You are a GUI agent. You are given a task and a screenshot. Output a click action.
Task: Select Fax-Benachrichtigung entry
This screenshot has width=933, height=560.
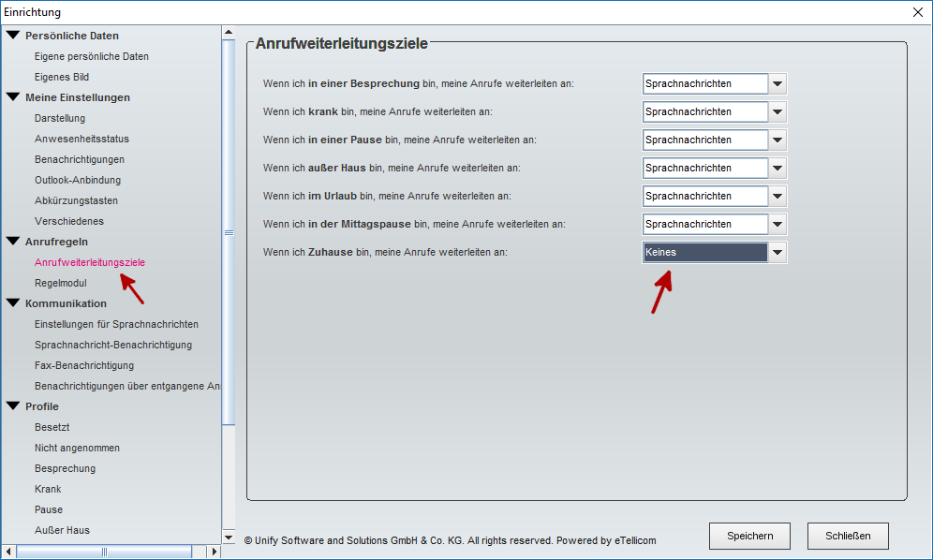coord(84,365)
